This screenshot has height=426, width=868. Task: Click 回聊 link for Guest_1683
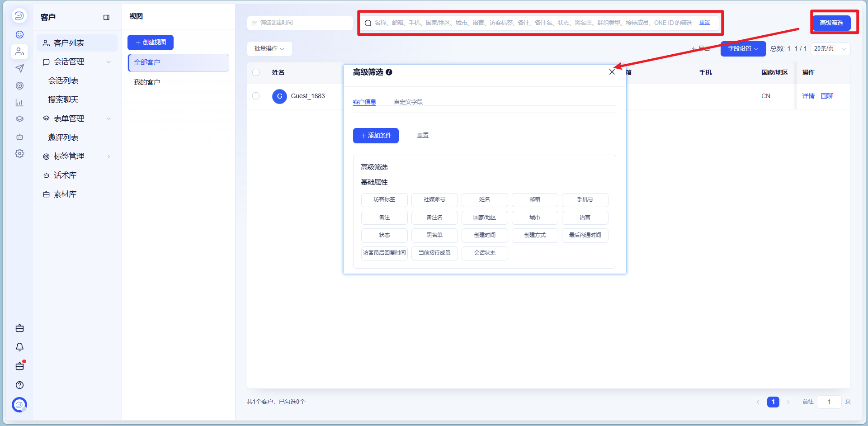(827, 96)
